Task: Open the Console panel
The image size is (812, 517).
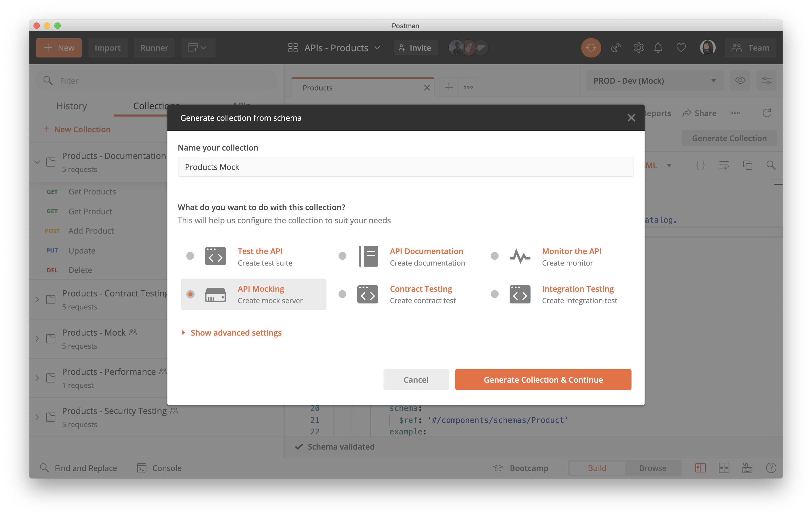Action: [159, 468]
